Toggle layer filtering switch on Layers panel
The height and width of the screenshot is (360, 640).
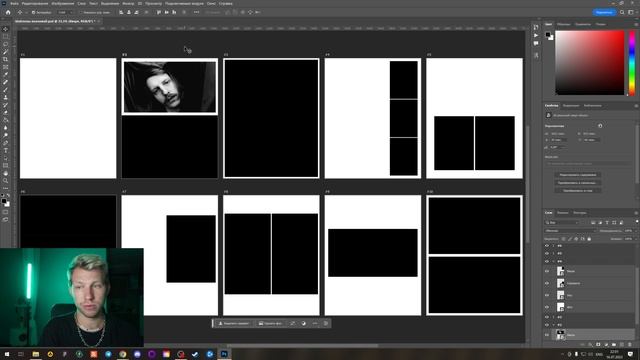pos(637,222)
